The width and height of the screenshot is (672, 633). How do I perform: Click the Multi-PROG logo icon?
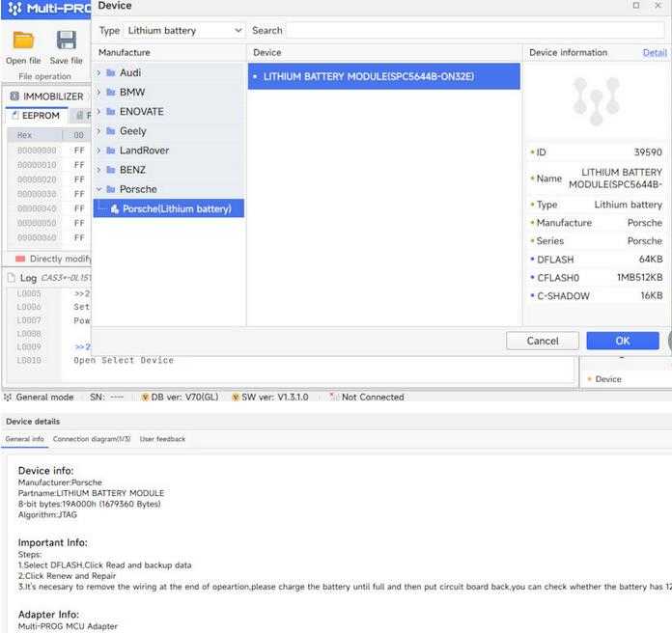(x=14, y=9)
